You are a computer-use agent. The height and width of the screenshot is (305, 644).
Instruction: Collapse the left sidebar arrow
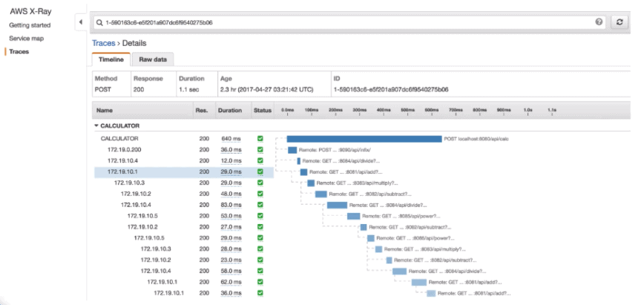pyautogui.click(x=80, y=23)
